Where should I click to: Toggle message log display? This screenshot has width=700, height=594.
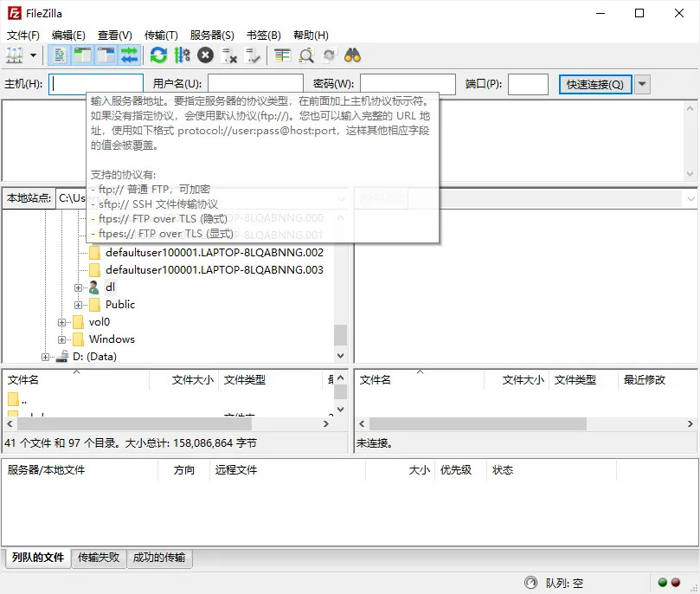60,55
